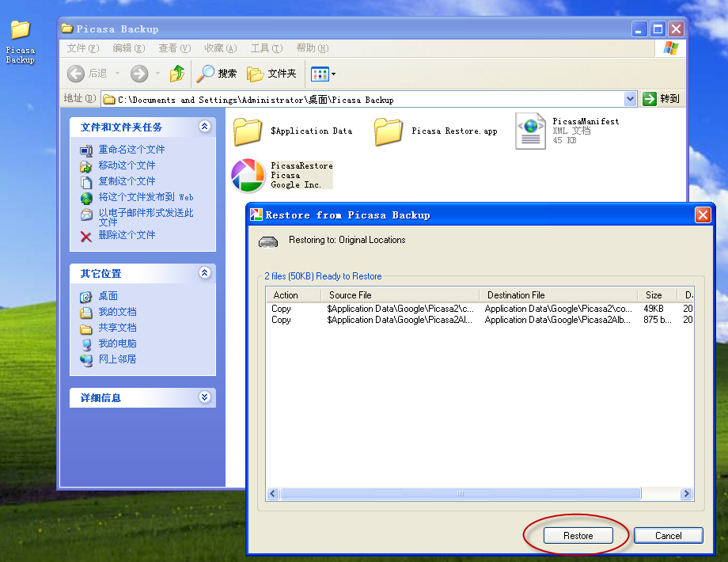
Task: Select the PicasaManifest XML file icon
Action: [x=531, y=131]
